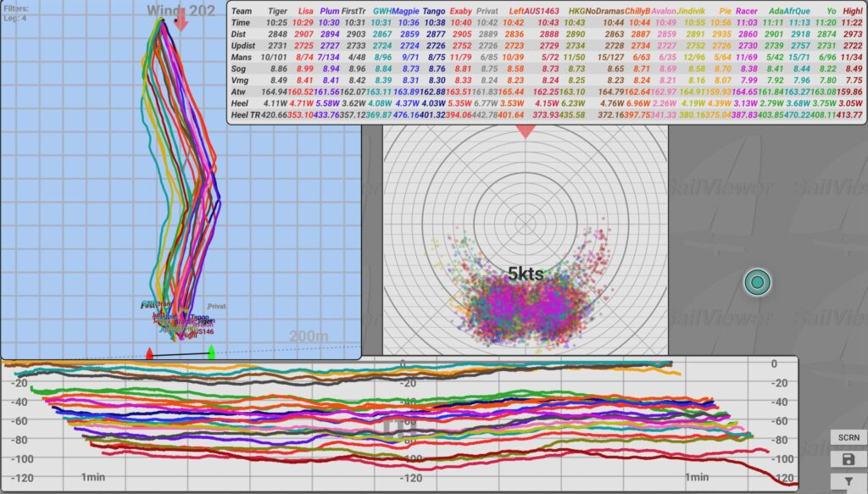Select the ChillyB team column header
This screenshot has height=494, width=868.
coord(637,11)
